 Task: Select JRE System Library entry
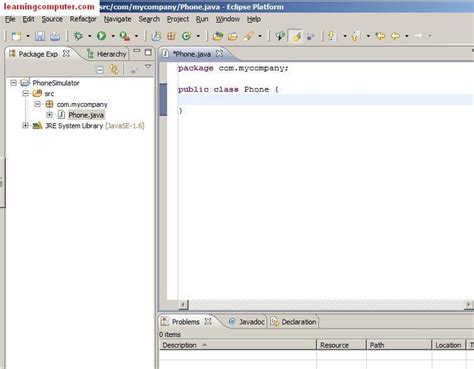point(95,126)
